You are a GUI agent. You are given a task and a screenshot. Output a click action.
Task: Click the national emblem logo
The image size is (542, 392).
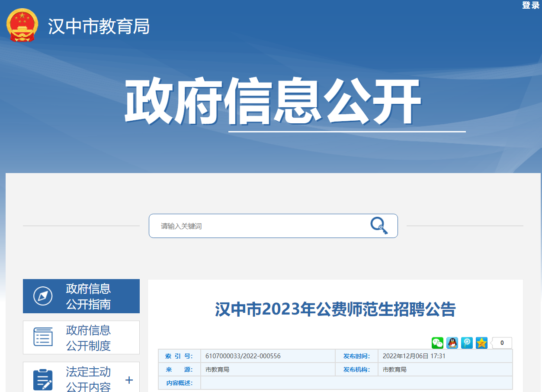[22, 25]
